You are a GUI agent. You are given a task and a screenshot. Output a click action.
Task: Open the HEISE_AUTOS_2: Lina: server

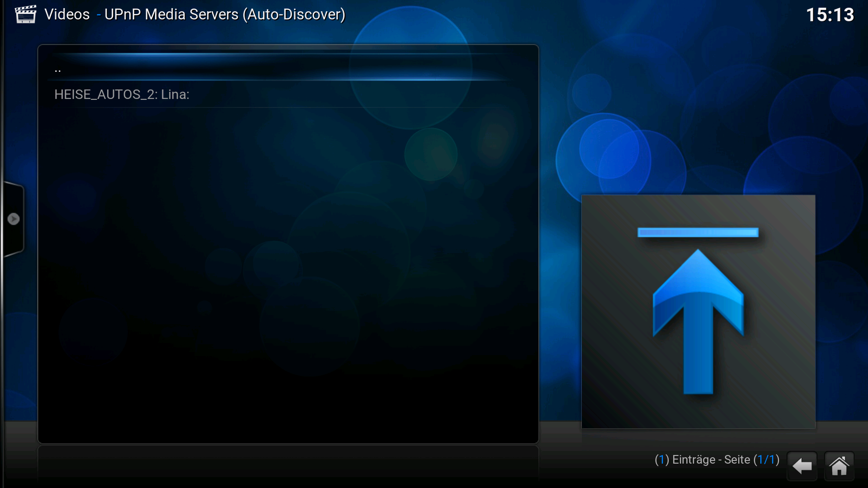coord(122,94)
